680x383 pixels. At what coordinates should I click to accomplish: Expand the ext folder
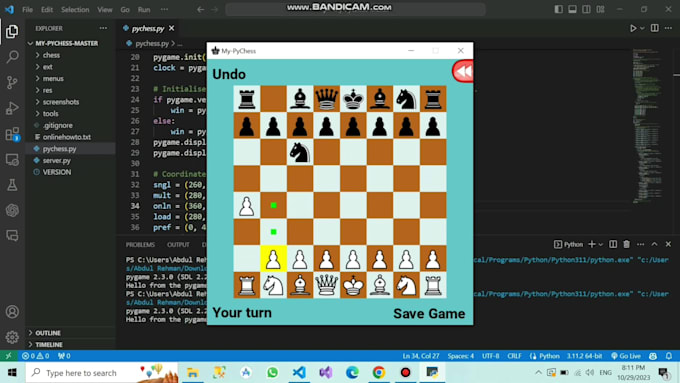48,67
